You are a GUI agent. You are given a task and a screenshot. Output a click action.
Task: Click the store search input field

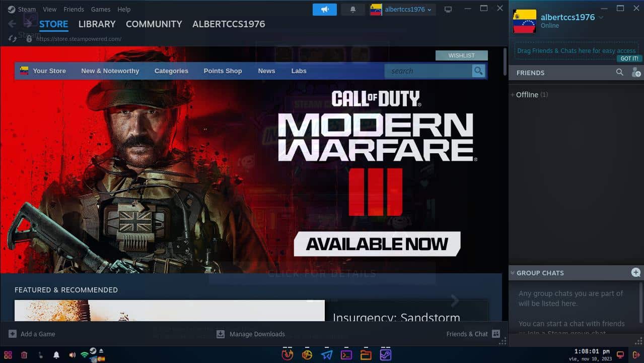tap(428, 71)
